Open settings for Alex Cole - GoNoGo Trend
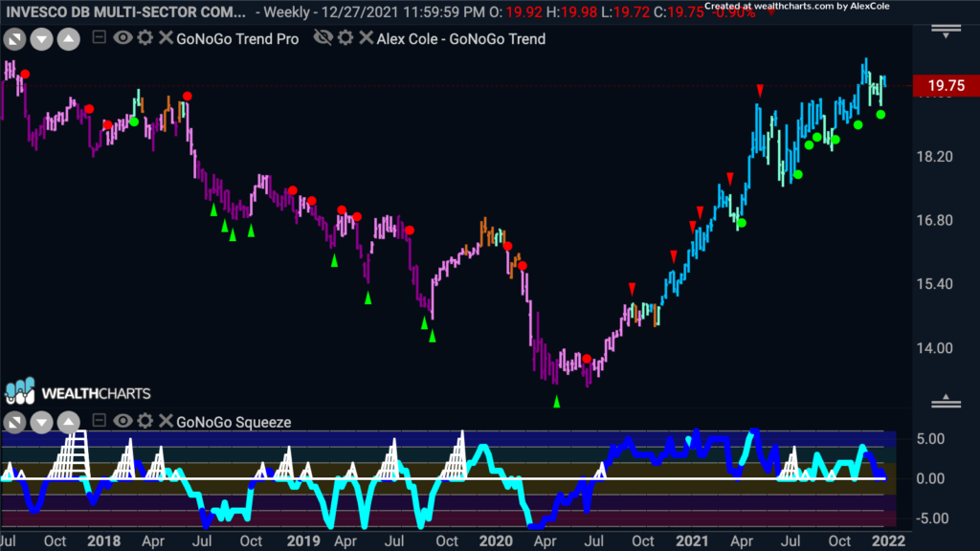The image size is (980, 551). point(345,37)
